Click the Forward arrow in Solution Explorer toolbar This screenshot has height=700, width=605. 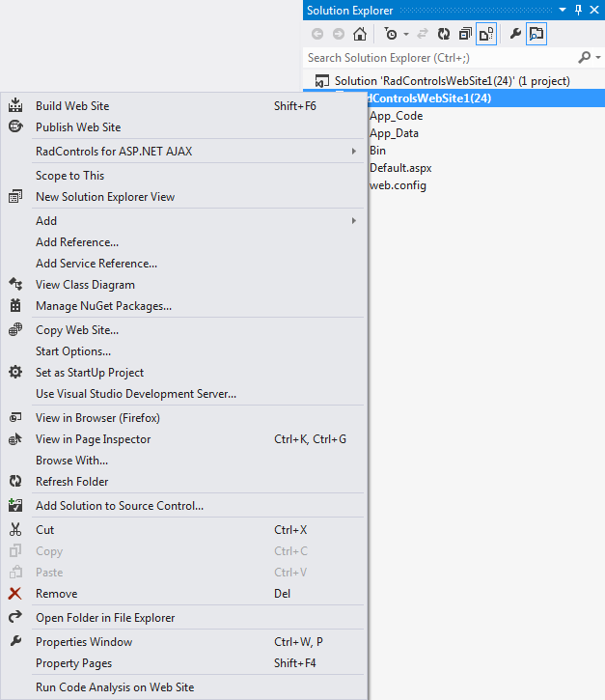click(x=339, y=34)
